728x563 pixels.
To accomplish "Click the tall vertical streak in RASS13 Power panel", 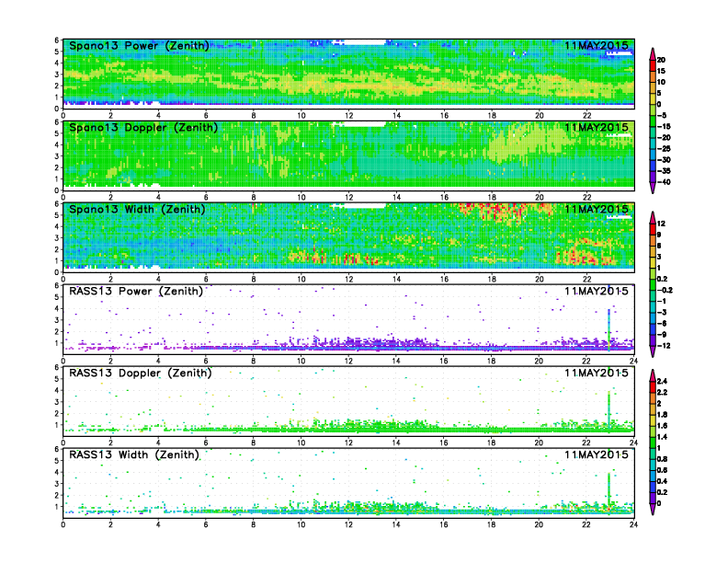I will 609,329.
